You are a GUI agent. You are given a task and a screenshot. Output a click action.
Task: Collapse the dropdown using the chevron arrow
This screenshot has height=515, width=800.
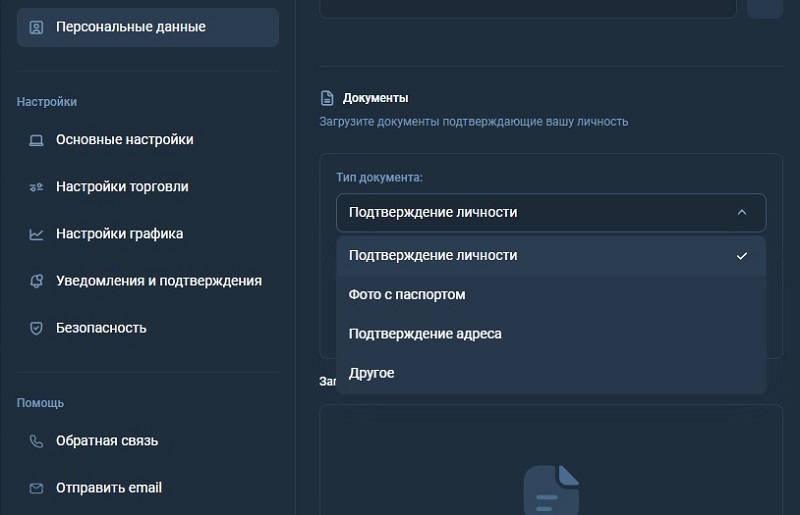coord(741,212)
